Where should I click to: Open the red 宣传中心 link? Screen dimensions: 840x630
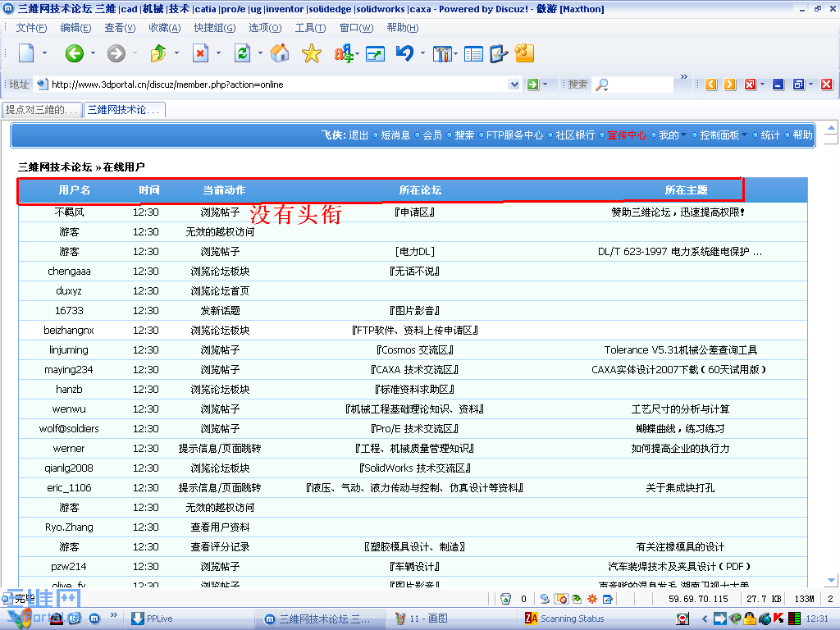click(x=627, y=135)
